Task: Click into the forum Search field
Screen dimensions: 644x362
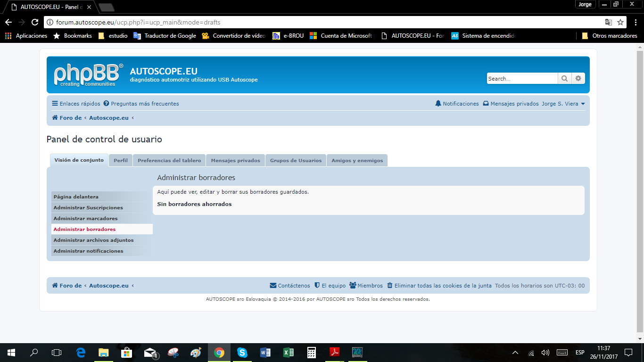Action: pos(521,79)
